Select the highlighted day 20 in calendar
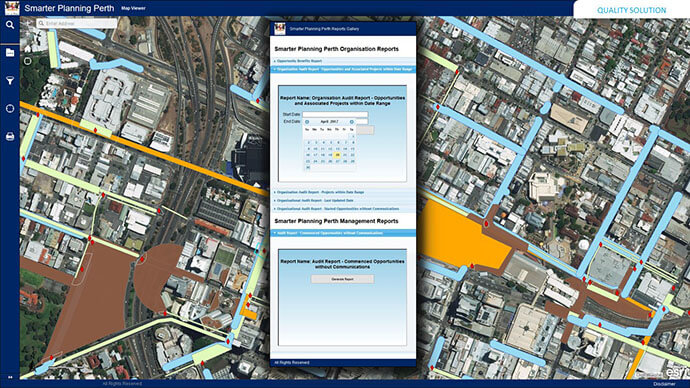The height and width of the screenshot is (388, 690). point(338,155)
